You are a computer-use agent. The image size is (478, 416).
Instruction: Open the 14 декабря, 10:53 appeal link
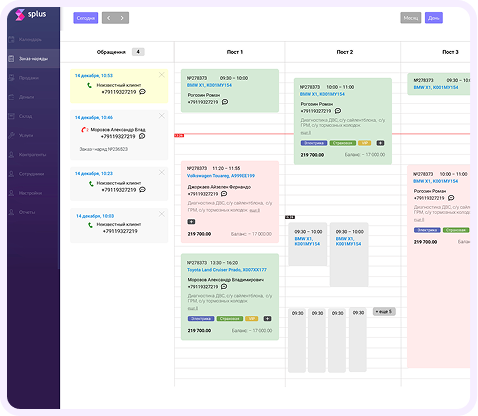94,76
